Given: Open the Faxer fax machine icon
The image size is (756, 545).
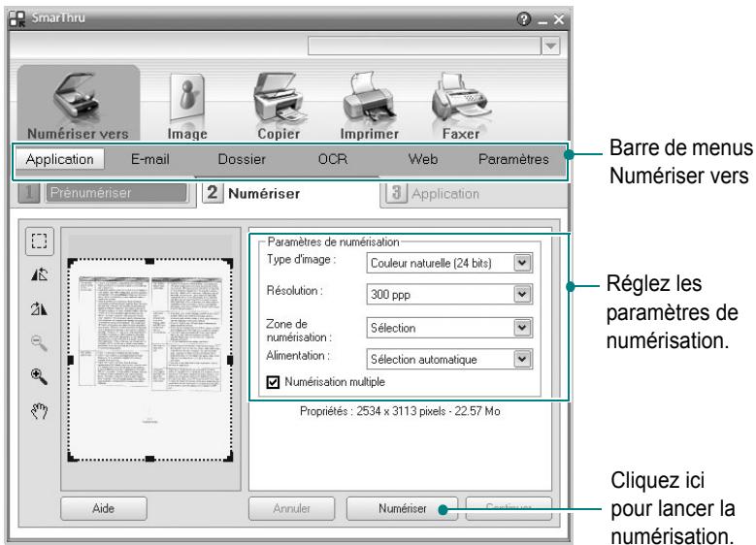Looking at the screenshot, I should pyautogui.click(x=460, y=97).
